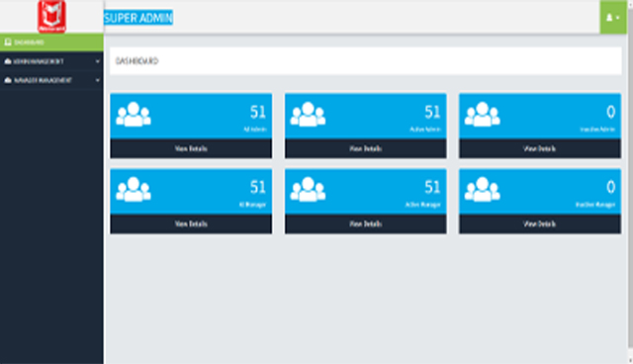View Details for All Manager card
The width and height of the screenshot is (633, 364).
191,224
